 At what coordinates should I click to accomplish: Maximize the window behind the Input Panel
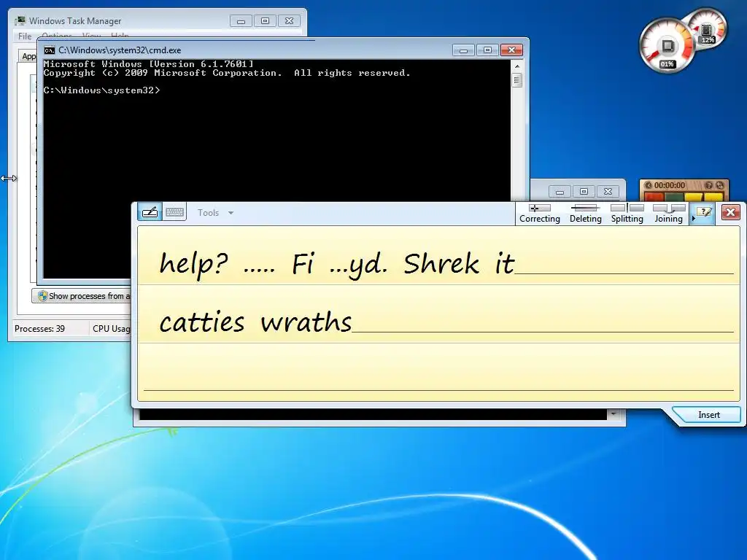point(584,192)
